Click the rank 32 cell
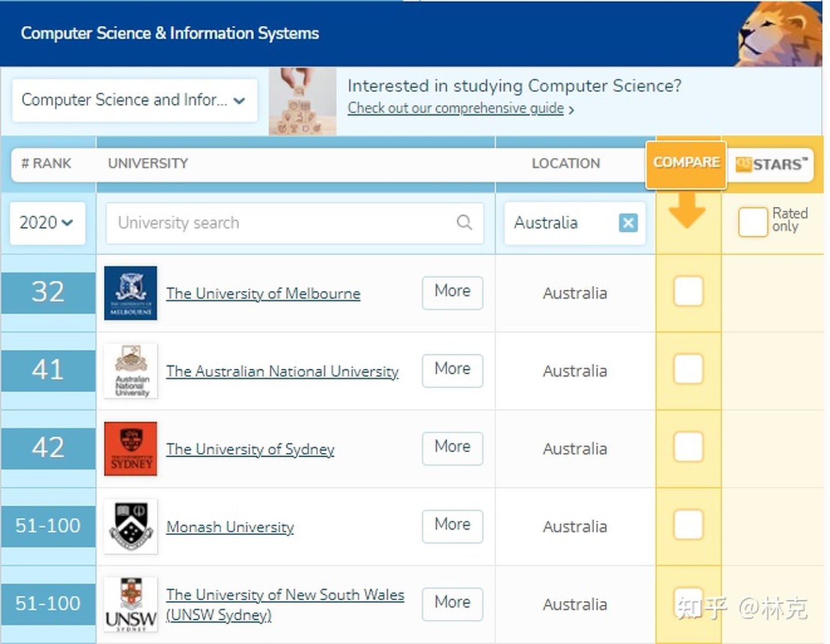This screenshot has height=644, width=830. (x=48, y=293)
